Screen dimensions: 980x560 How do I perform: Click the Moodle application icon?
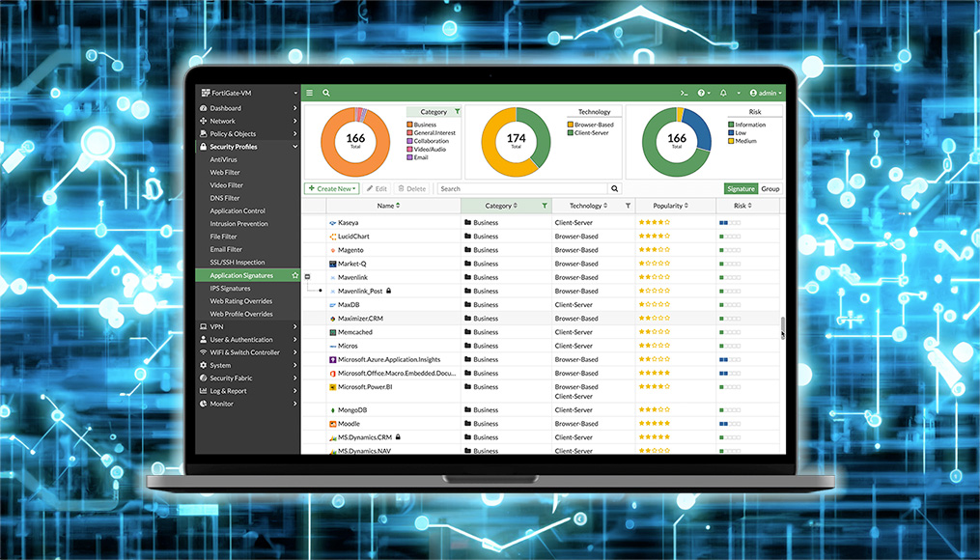(332, 424)
